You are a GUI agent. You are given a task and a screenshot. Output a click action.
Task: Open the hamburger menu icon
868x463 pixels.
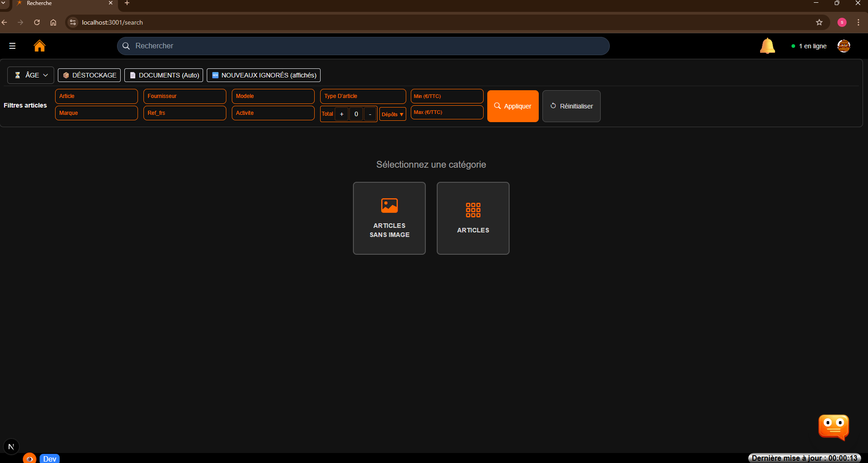point(12,46)
